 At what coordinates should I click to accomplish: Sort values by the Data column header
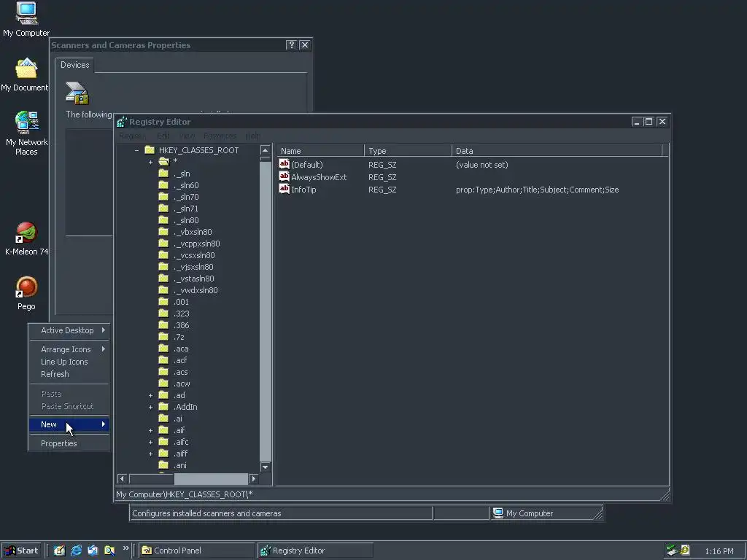point(557,150)
